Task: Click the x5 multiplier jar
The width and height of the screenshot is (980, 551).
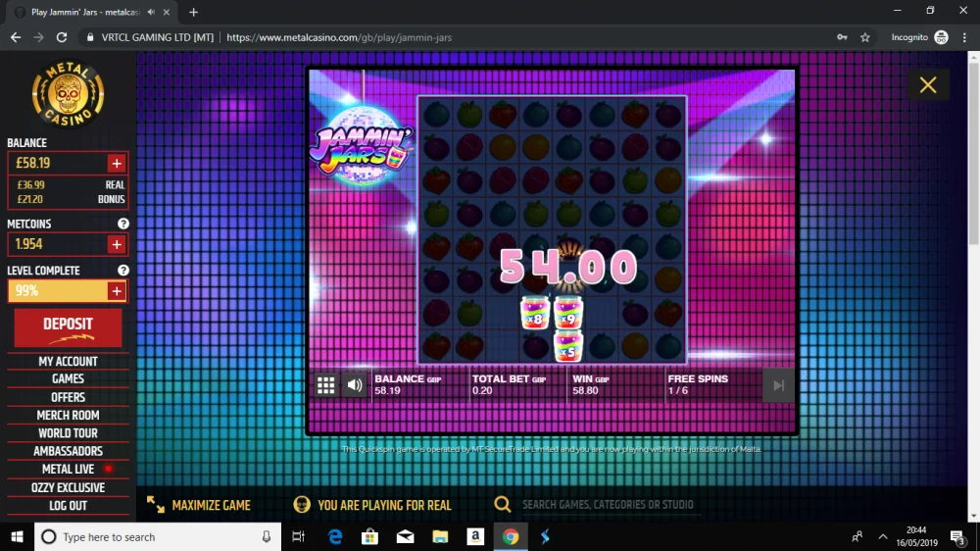Action: click(x=568, y=346)
